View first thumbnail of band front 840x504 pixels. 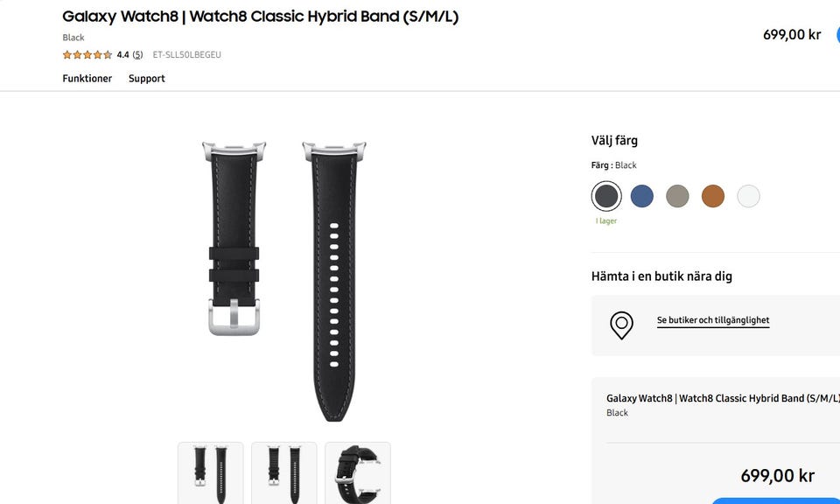pos(211,473)
